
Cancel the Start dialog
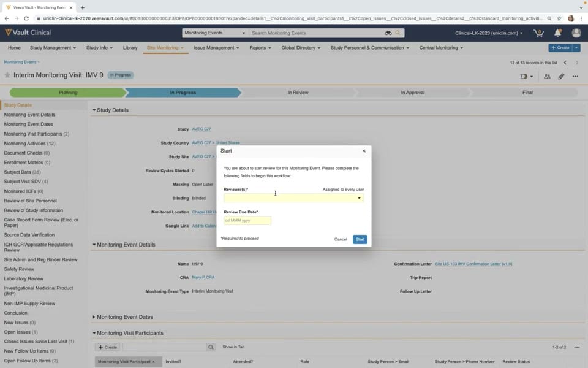coord(341,239)
